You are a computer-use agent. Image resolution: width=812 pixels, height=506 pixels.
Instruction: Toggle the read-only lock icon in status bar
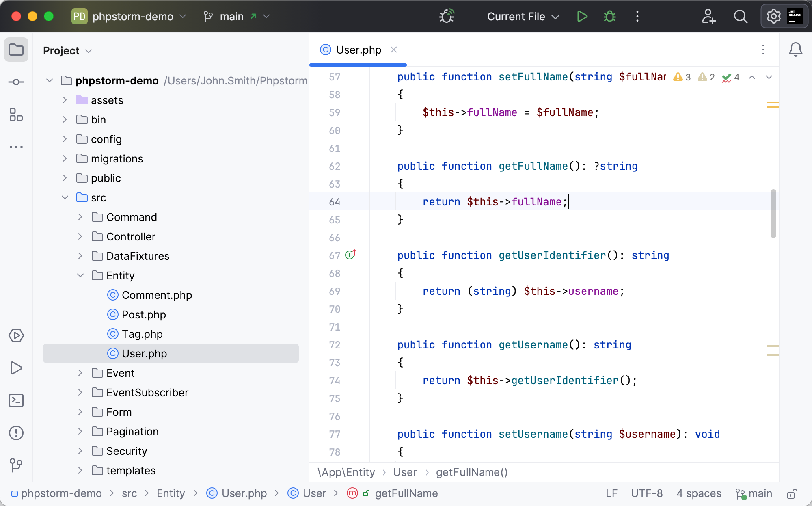point(792,494)
